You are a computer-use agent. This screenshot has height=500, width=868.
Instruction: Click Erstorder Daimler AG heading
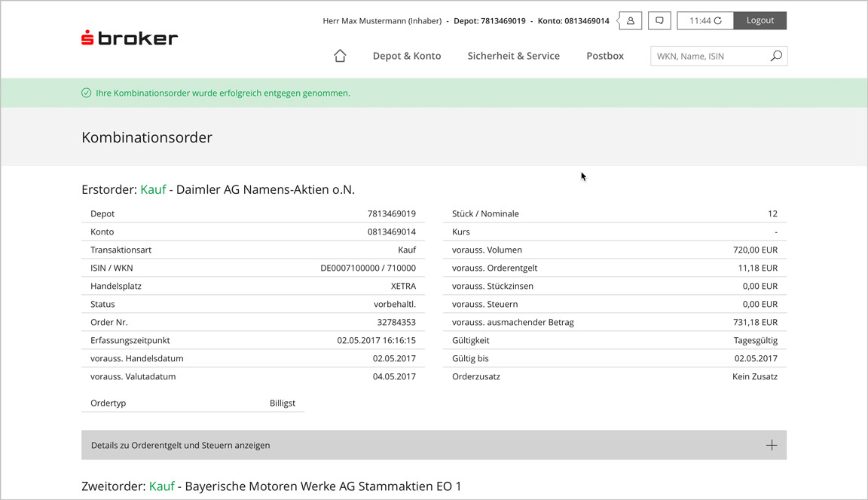coord(218,189)
